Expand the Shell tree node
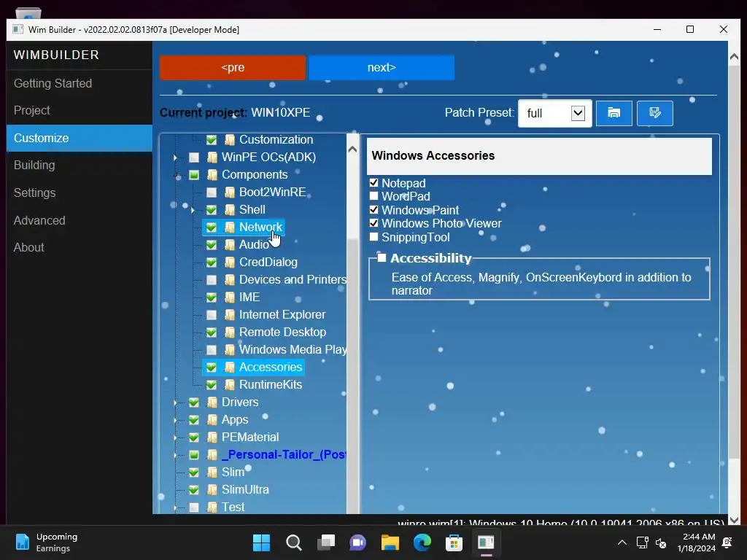Viewport: 747px width, 560px height. 193,209
